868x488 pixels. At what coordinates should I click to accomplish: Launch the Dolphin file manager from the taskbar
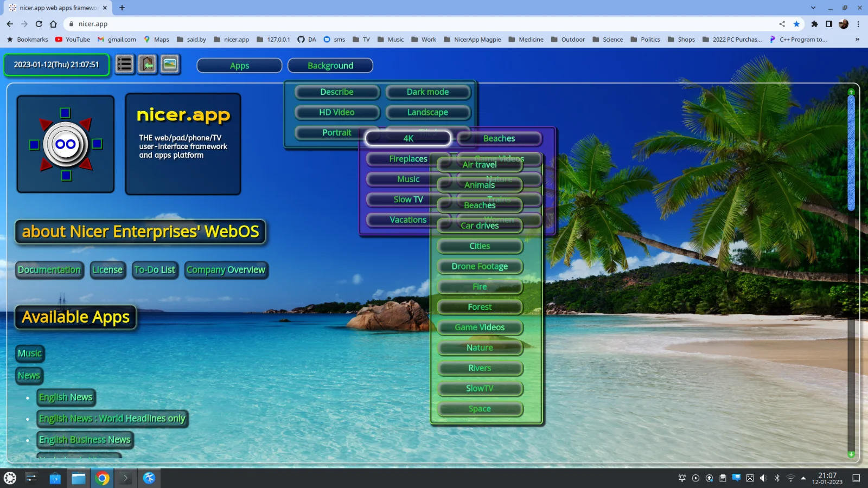click(79, 478)
